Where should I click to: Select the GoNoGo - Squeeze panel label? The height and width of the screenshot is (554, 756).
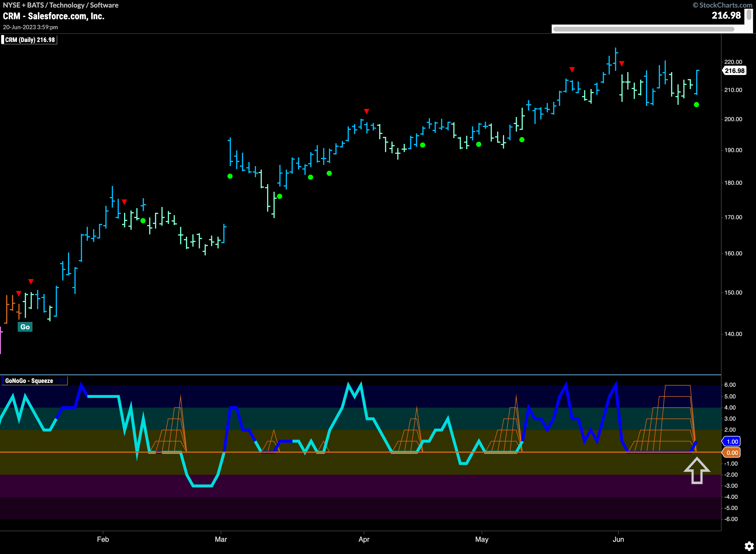(34, 381)
